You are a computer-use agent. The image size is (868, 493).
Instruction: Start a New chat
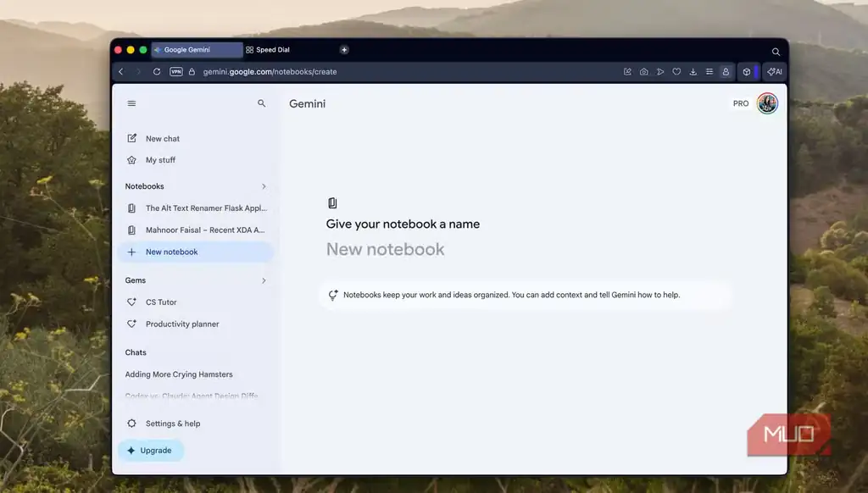coord(196,138)
